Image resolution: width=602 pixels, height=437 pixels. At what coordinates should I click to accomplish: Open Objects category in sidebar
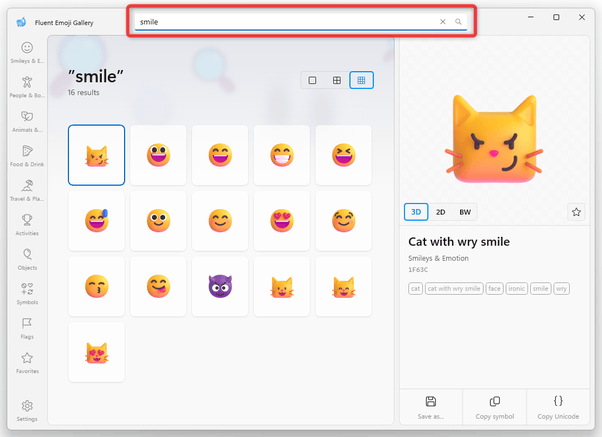point(27,260)
